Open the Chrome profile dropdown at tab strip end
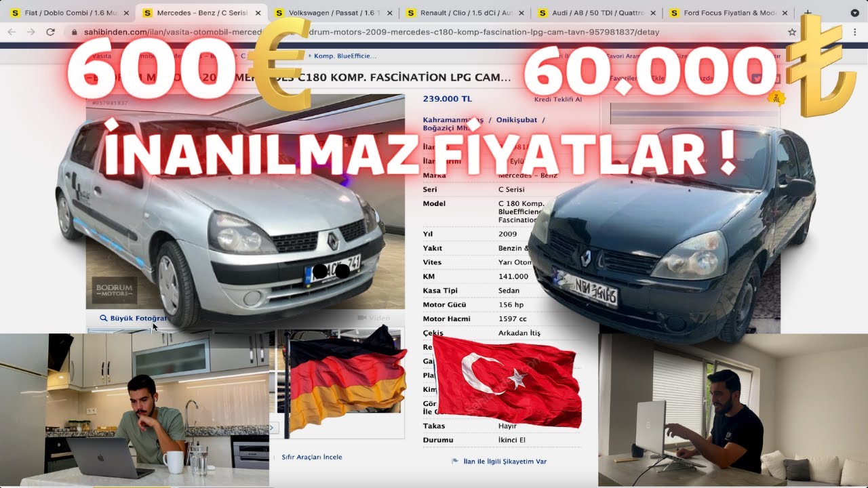 (x=854, y=13)
